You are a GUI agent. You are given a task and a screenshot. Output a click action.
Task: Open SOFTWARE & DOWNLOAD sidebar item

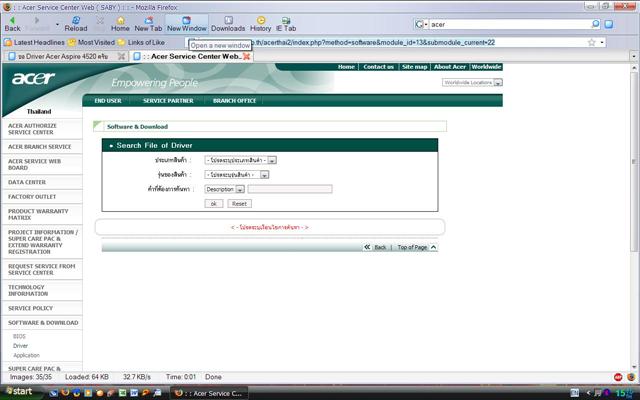coord(42,322)
